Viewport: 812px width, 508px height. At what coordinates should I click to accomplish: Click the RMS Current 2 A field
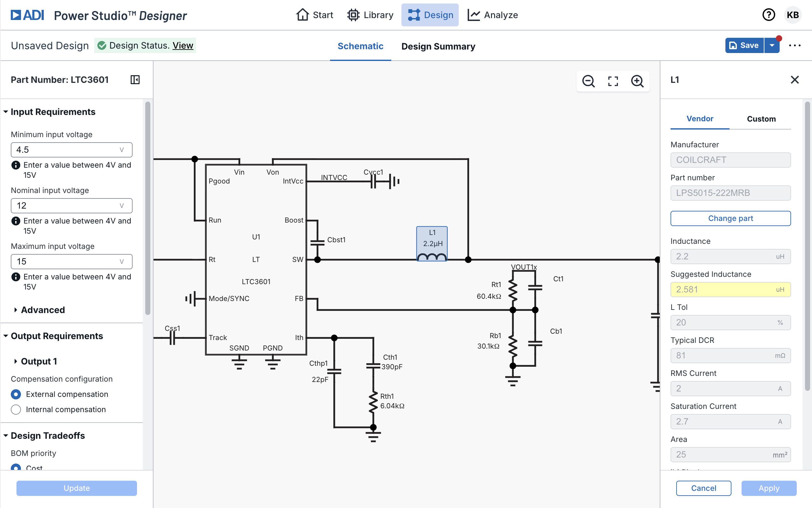click(730, 389)
